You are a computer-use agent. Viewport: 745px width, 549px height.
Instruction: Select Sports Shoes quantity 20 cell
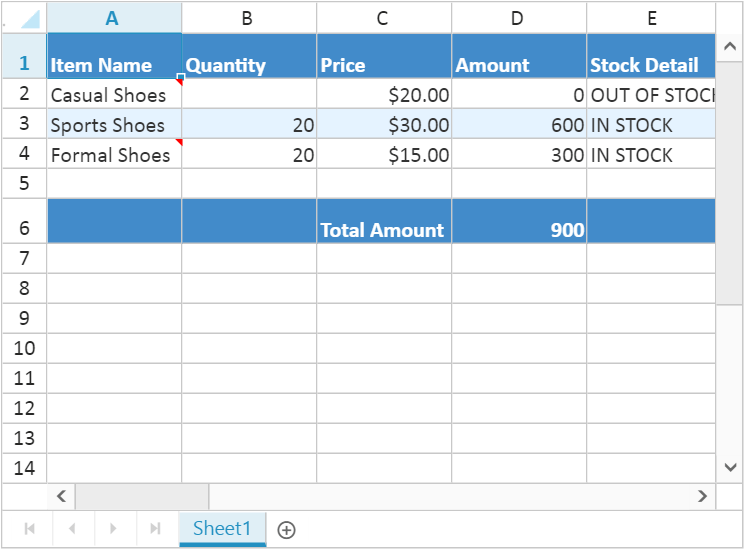[249, 124]
